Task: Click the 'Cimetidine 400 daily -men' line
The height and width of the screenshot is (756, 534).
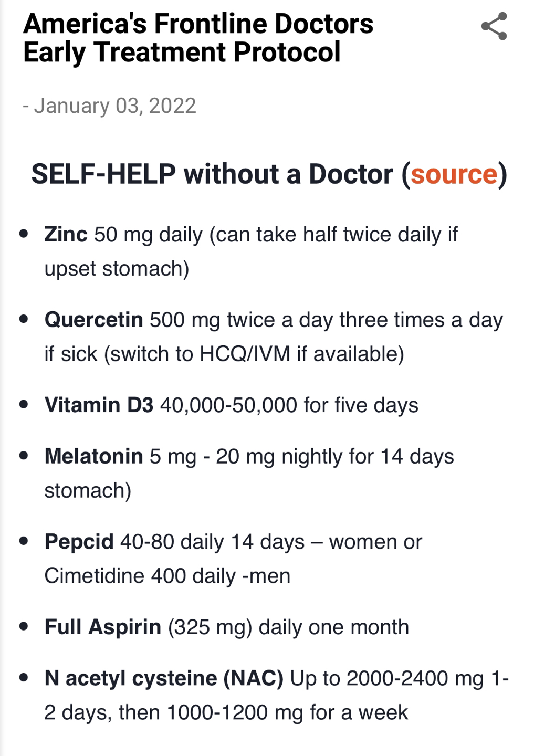Action: 167,576
